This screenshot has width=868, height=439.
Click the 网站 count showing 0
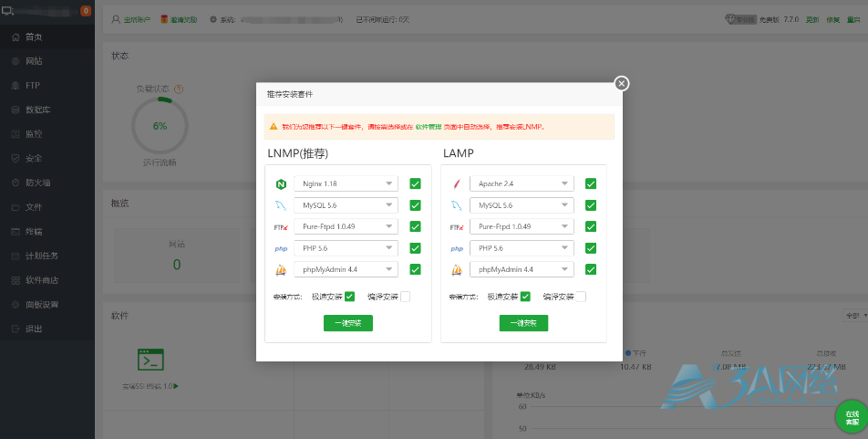(x=177, y=265)
